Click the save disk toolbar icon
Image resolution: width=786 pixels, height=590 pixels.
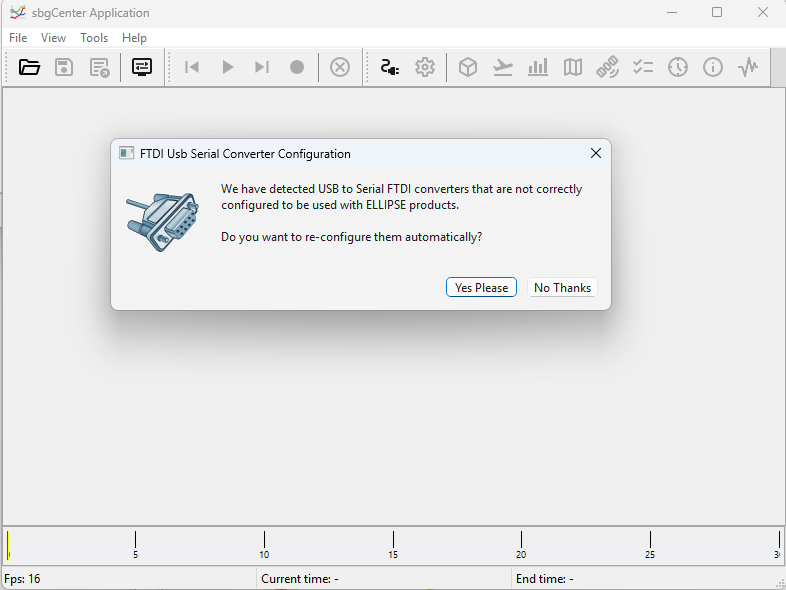(64, 67)
